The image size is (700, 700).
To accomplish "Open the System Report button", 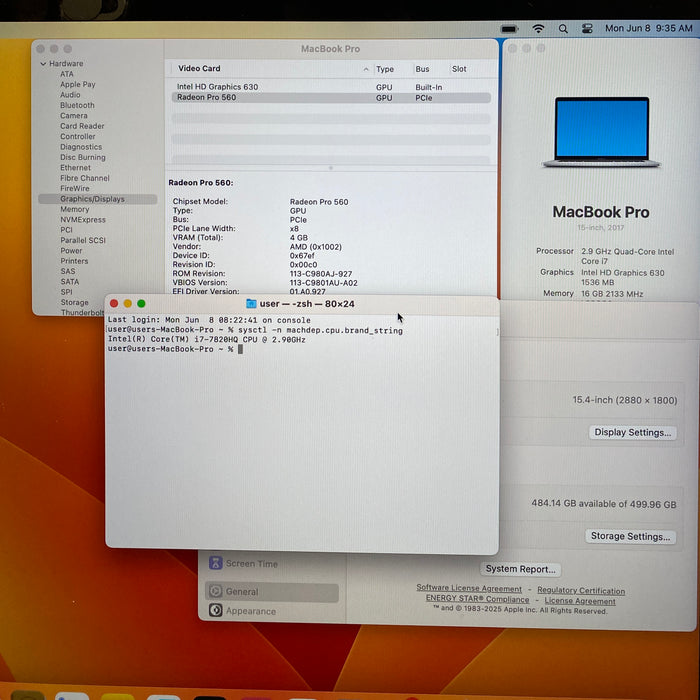I will coord(521,569).
